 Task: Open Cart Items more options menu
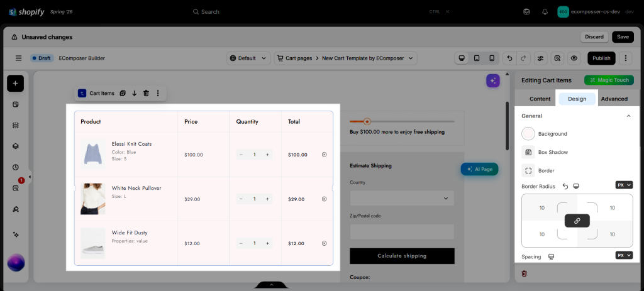click(158, 94)
